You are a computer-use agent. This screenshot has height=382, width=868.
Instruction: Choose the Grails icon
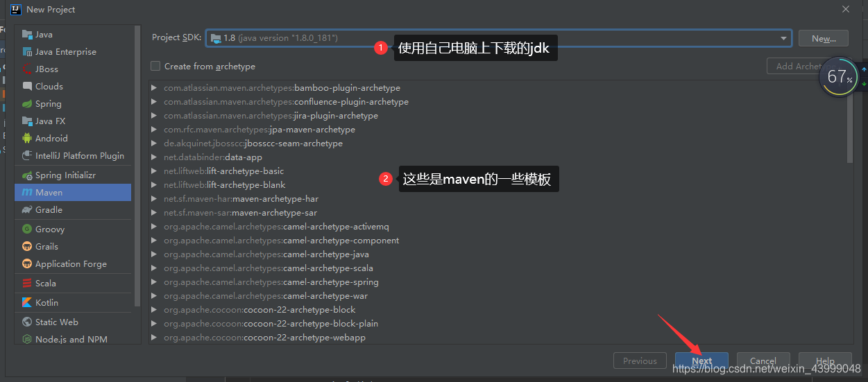point(27,247)
